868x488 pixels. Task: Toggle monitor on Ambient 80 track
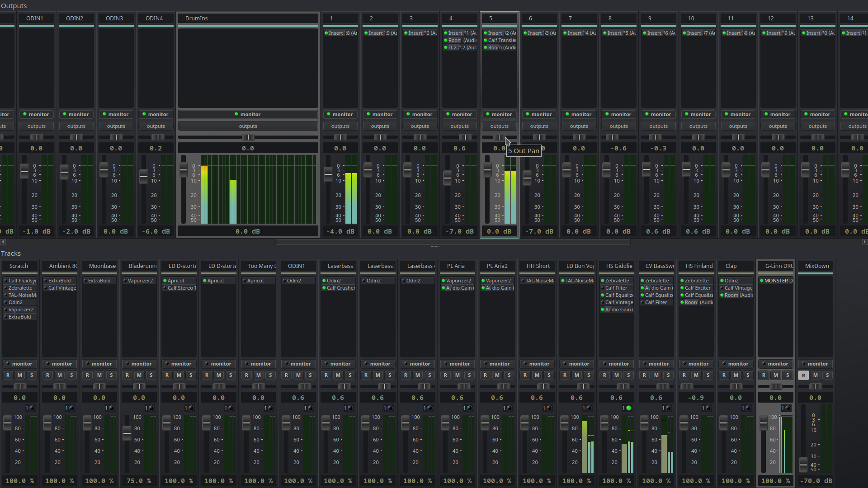[59, 364]
